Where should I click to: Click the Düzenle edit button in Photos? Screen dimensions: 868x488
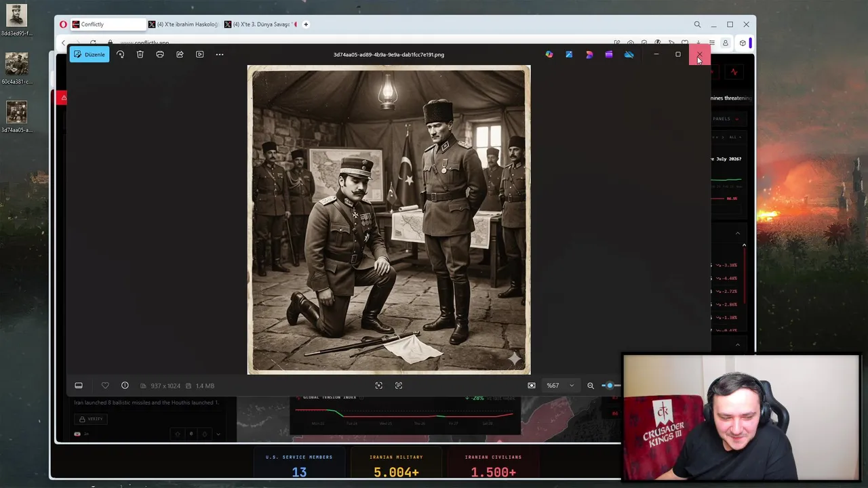point(90,54)
